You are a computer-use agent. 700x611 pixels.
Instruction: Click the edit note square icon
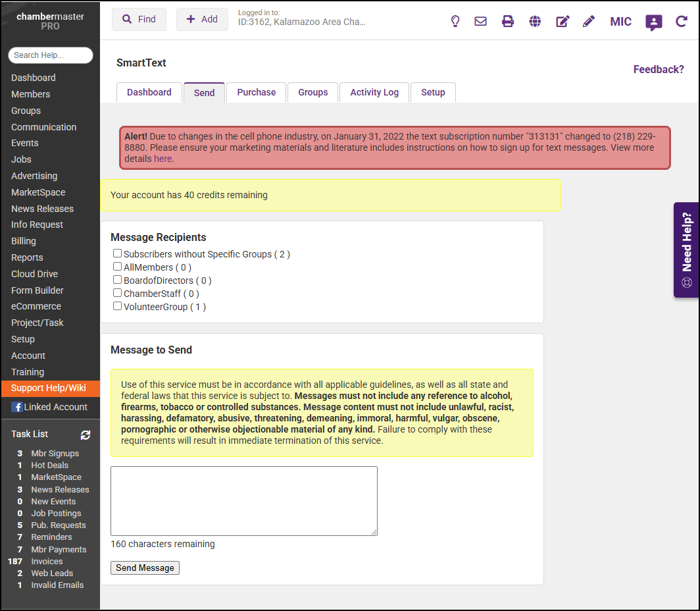(x=562, y=21)
